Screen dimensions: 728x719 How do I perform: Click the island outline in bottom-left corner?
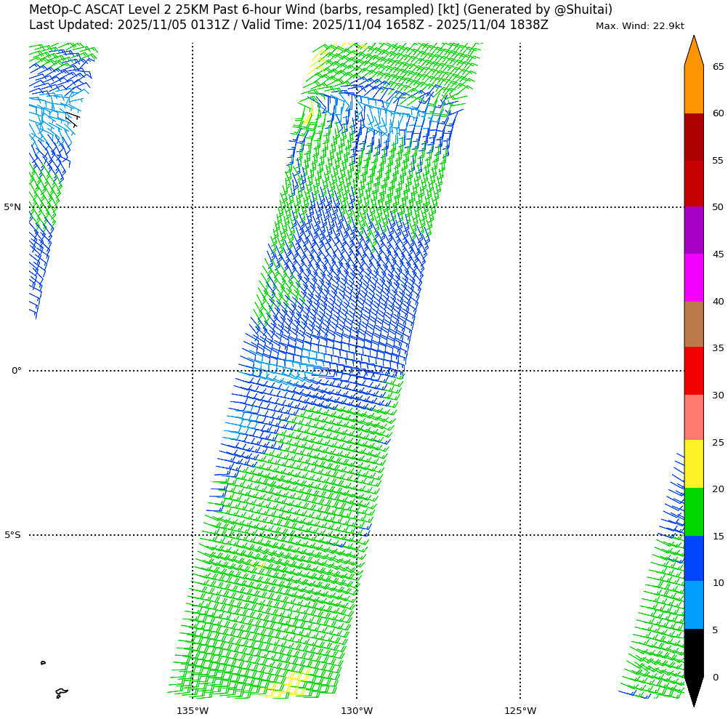[61, 693]
